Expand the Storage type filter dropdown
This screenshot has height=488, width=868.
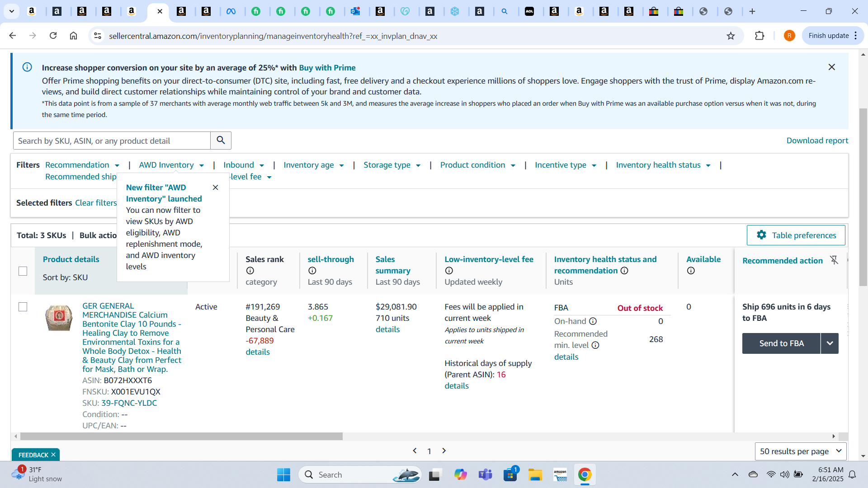pyautogui.click(x=392, y=165)
